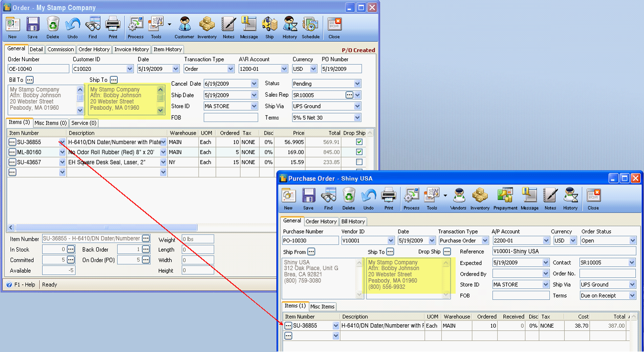Image resolution: width=644 pixels, height=352 pixels.
Task: Open Inventory boxes icon in Order window
Action: click(x=207, y=24)
